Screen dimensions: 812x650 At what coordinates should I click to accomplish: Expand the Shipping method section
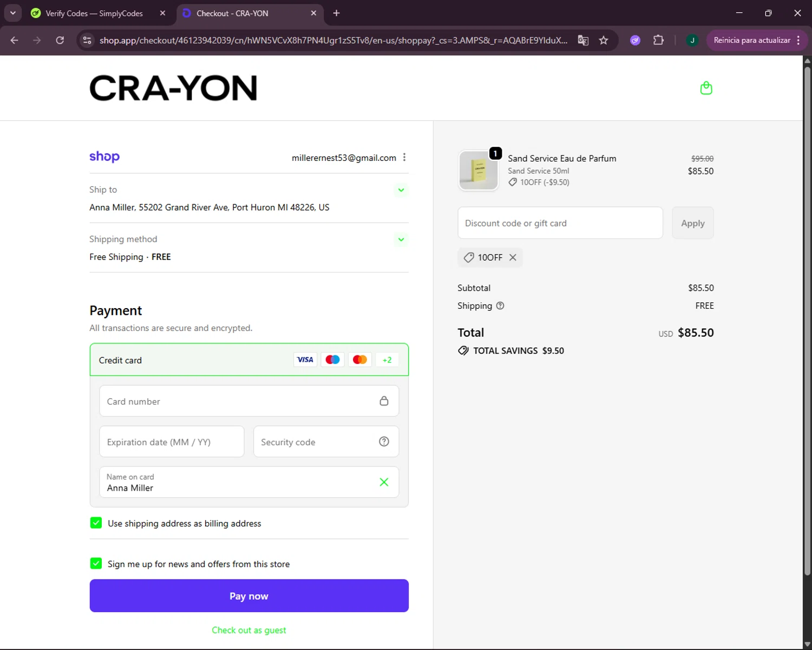pos(401,239)
